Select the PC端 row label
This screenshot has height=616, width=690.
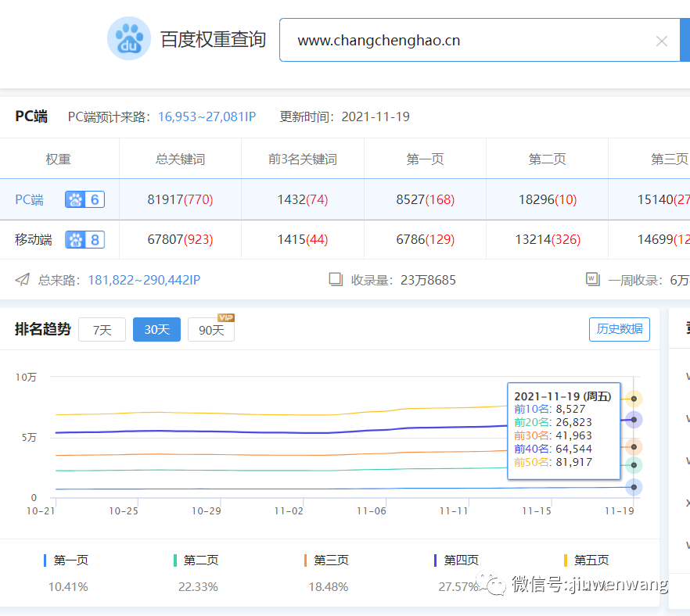click(x=29, y=199)
